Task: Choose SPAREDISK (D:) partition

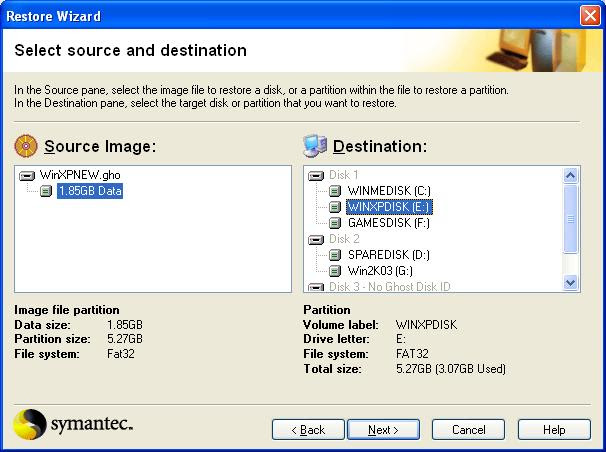Action: tap(389, 255)
